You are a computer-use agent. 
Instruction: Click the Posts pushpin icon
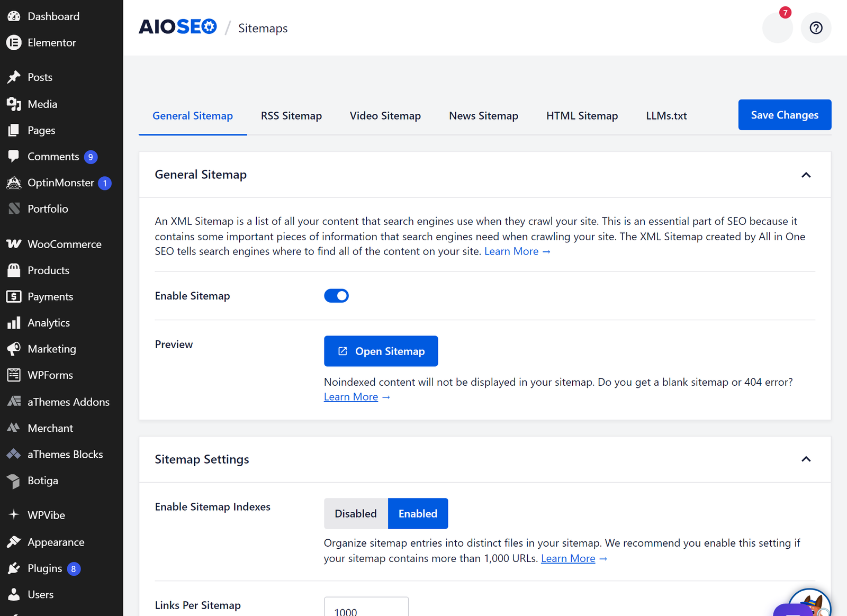tap(14, 77)
